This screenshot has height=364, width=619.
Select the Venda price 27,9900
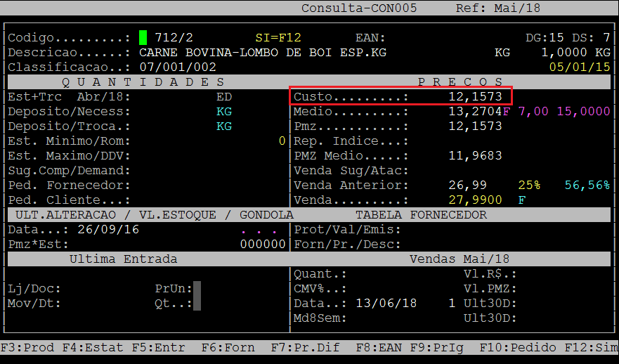tap(475, 200)
